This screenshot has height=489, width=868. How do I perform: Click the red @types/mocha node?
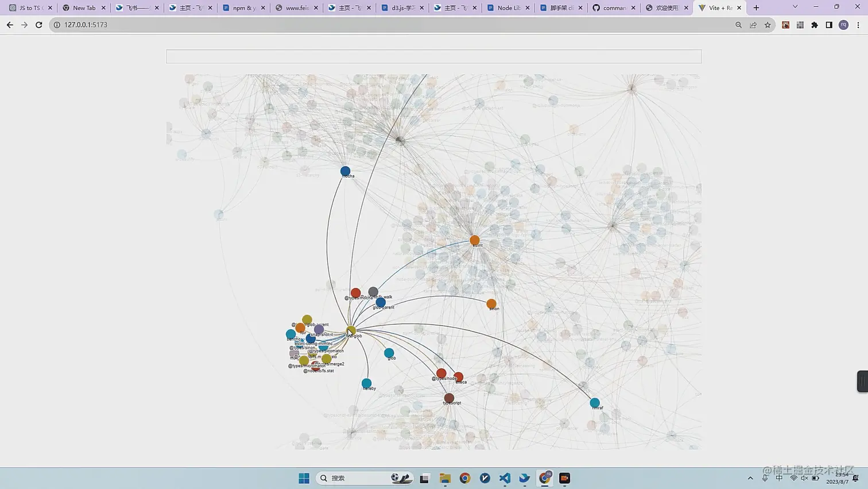coord(356,293)
